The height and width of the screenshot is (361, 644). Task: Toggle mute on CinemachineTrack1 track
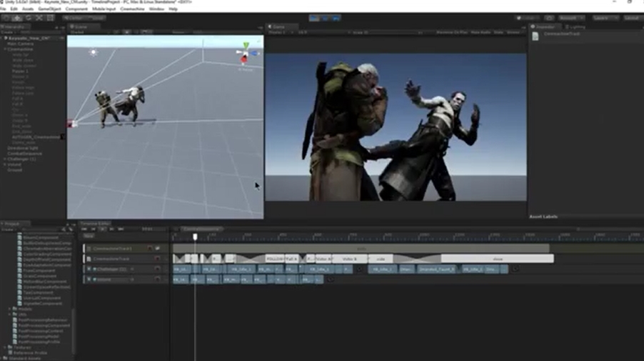coord(150,248)
